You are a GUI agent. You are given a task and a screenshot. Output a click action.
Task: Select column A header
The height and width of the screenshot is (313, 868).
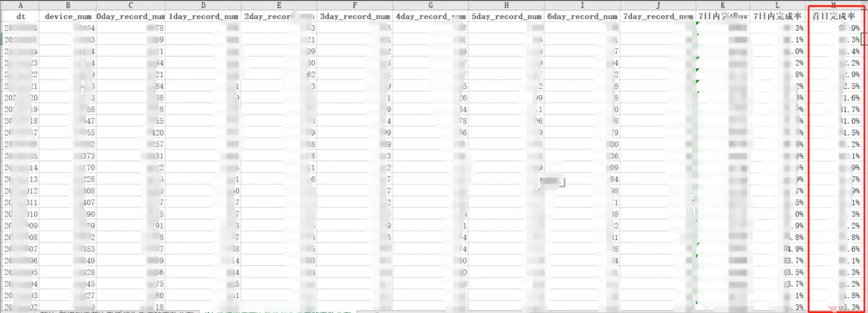click(x=20, y=5)
